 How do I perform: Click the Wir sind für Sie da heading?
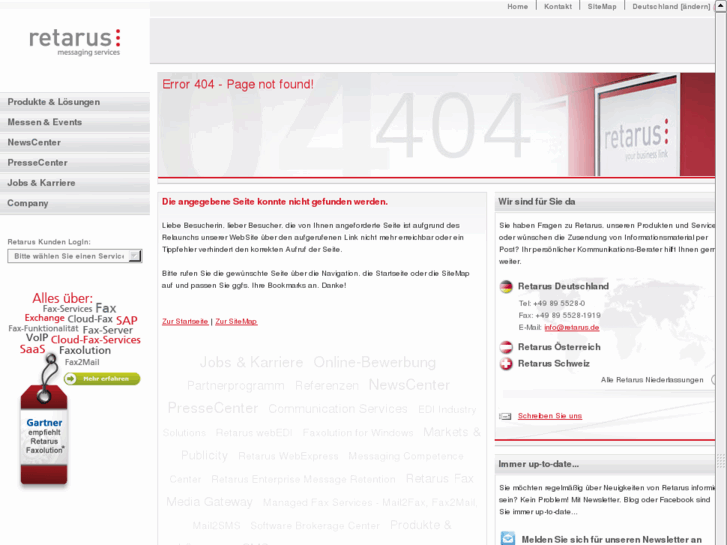(x=536, y=202)
